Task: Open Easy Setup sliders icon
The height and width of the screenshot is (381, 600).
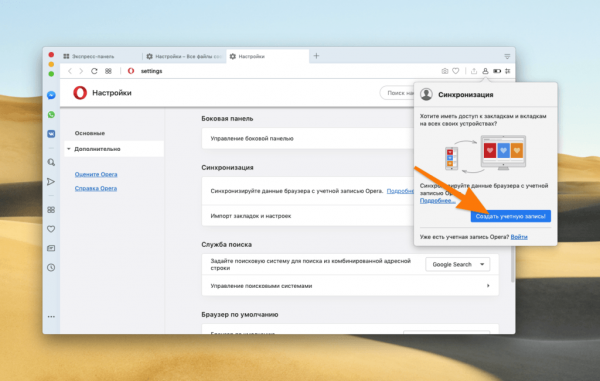Action: click(x=507, y=71)
